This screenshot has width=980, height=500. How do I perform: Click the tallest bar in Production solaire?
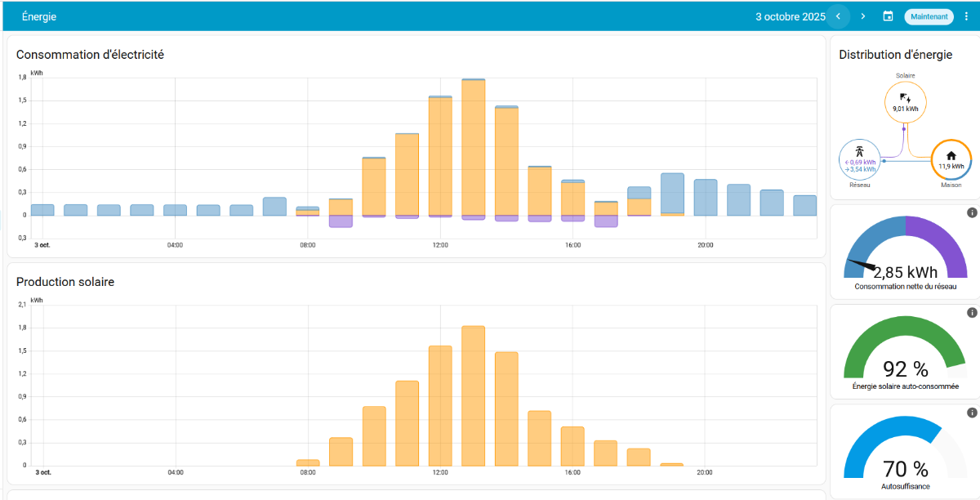tap(474, 395)
